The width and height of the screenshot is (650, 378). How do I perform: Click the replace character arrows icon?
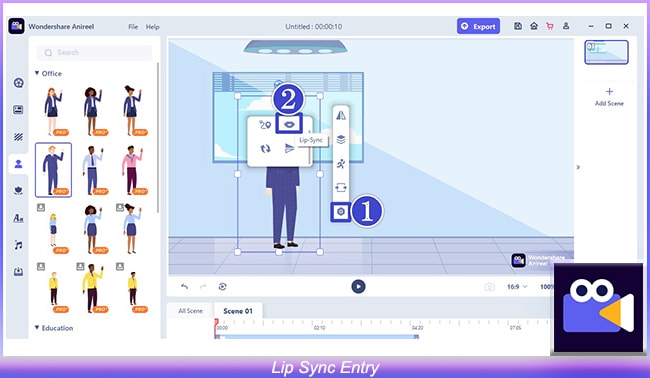(x=265, y=148)
